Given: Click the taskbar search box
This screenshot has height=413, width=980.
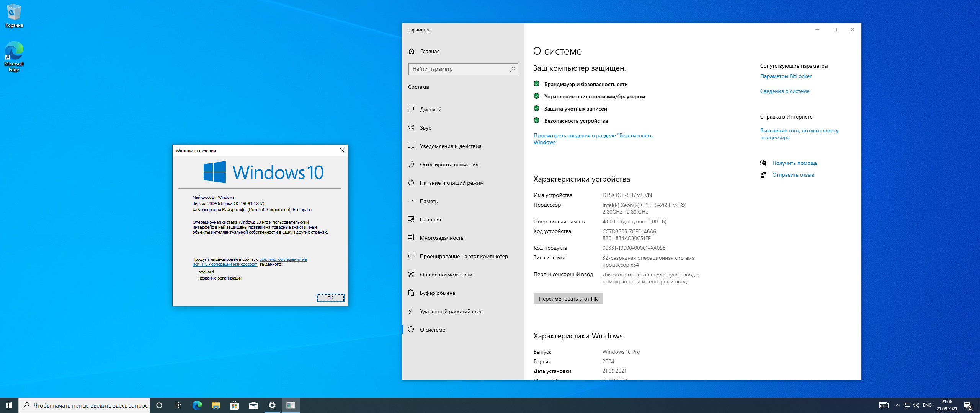Looking at the screenshot, I should [x=84, y=405].
